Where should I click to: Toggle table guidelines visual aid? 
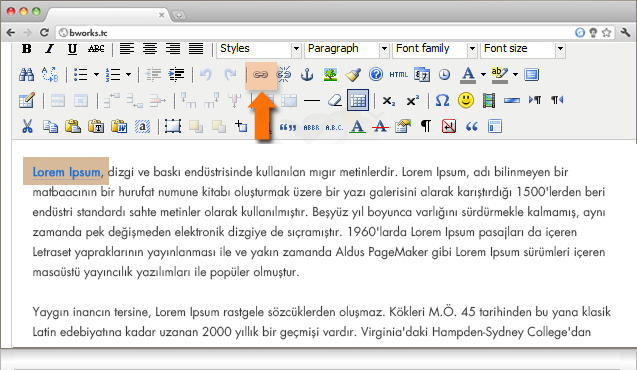click(x=358, y=100)
